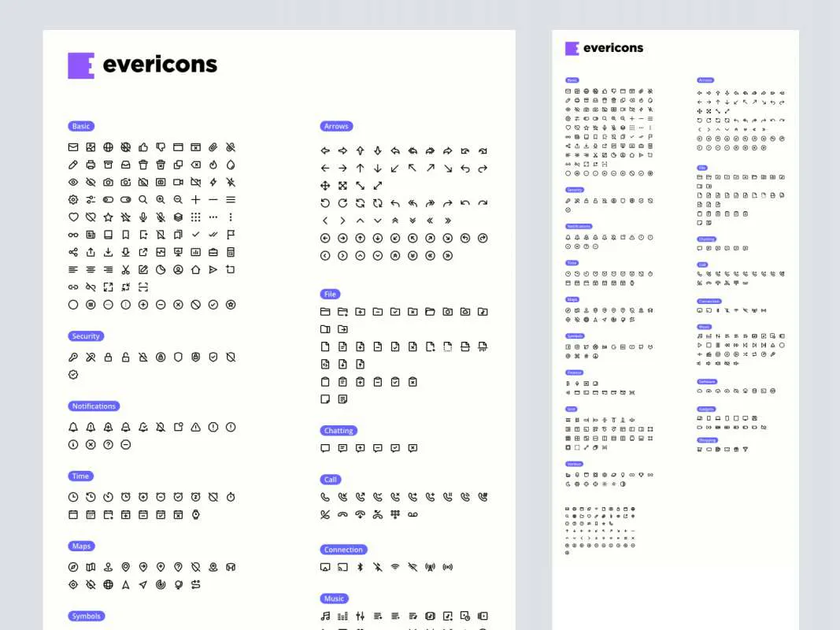Select the scissors cut icon

[125, 269]
